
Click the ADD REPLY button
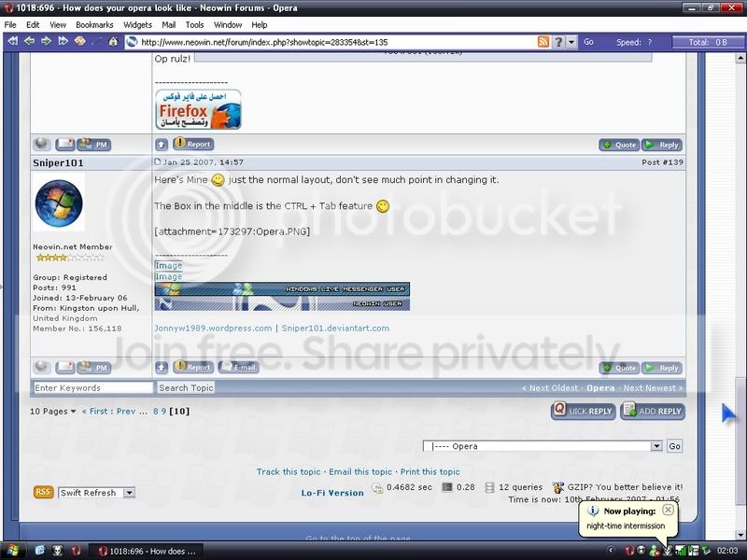point(652,411)
